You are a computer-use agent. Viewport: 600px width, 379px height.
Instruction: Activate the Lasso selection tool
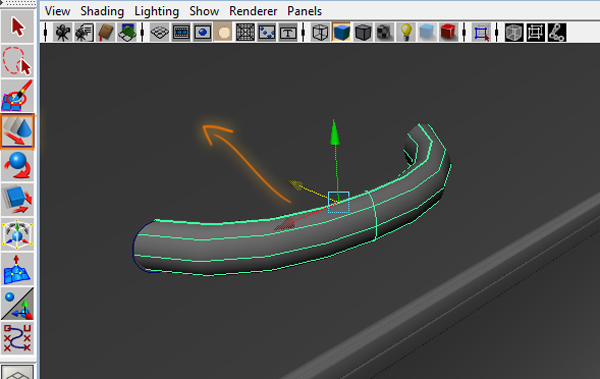(18, 61)
